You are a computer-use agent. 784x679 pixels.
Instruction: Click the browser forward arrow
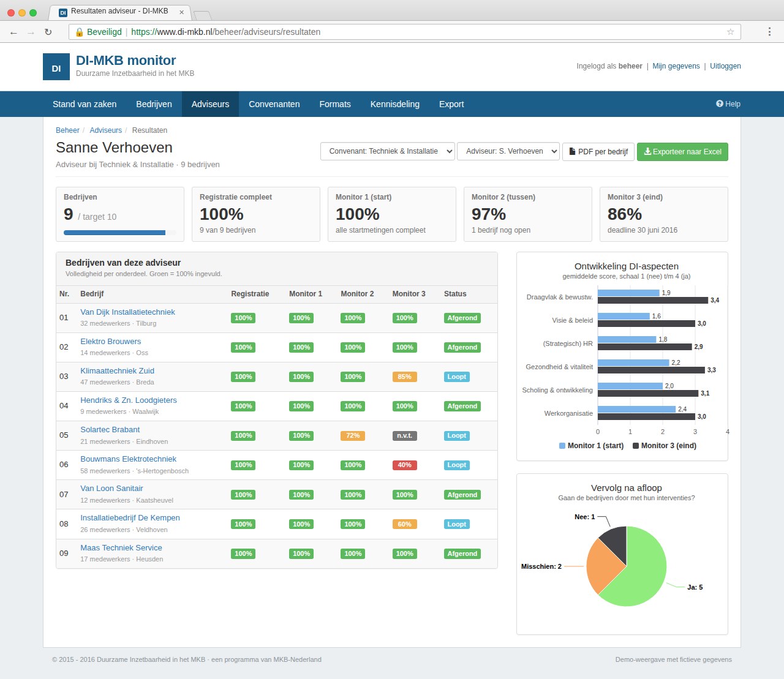pos(31,32)
